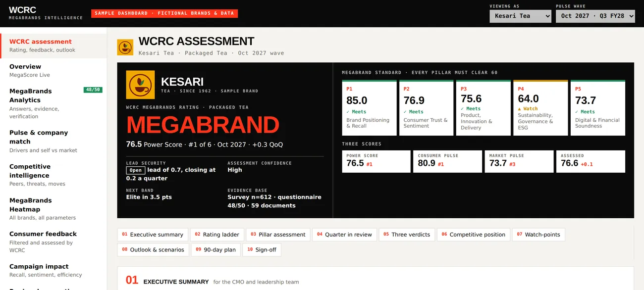Jump to 05 Three verdicts section
This screenshot has width=644, height=290.
coord(407,235)
